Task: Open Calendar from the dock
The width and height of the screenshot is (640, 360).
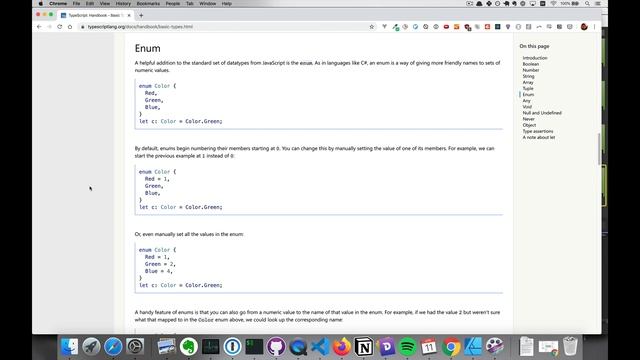Action: click(x=429, y=347)
